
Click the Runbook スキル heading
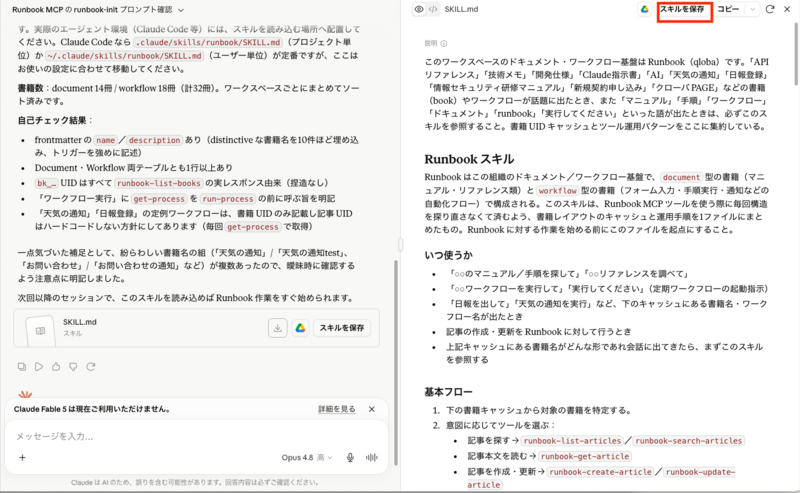[469, 159]
